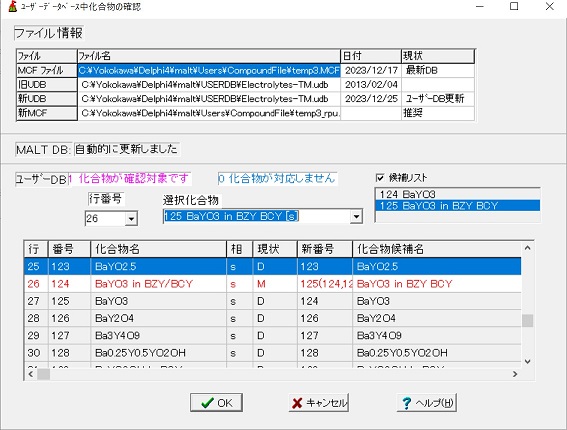This screenshot has height=430, width=567.
Task: Click the horizontal scrollbar right arrow
Action: (x=515, y=374)
